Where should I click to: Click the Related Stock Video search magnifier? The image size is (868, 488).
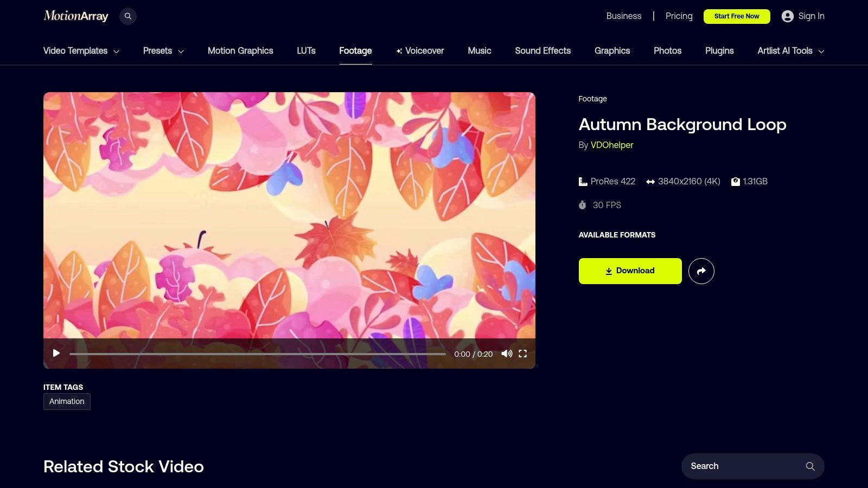click(x=810, y=466)
